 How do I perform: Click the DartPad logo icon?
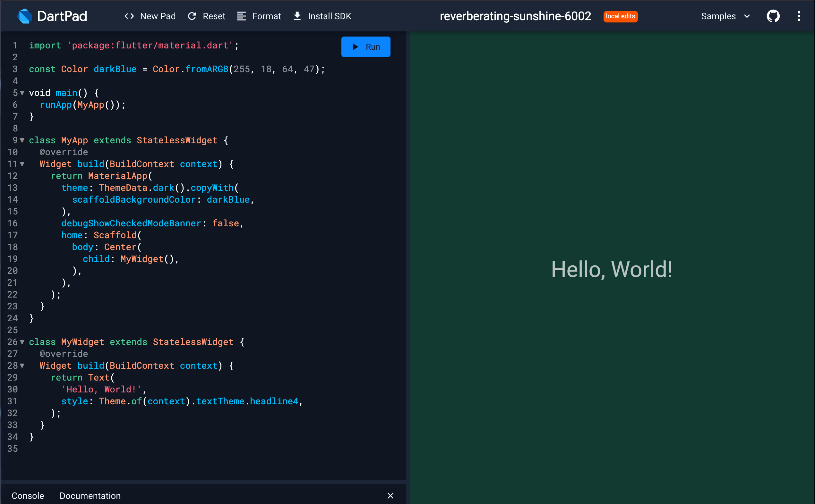[24, 16]
